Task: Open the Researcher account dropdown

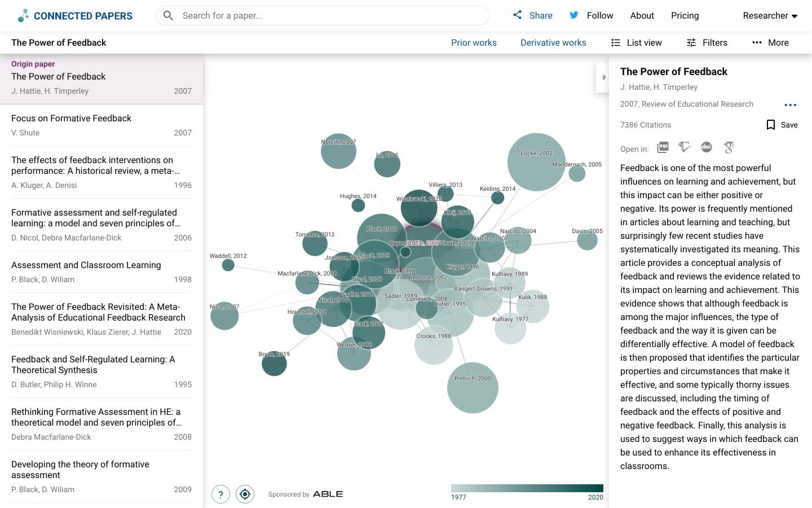Action: [770, 16]
